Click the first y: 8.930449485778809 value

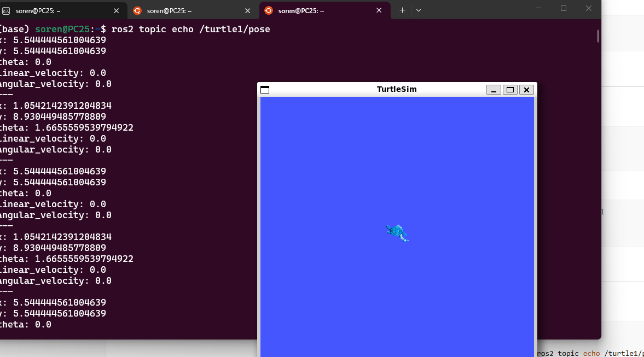point(59,116)
